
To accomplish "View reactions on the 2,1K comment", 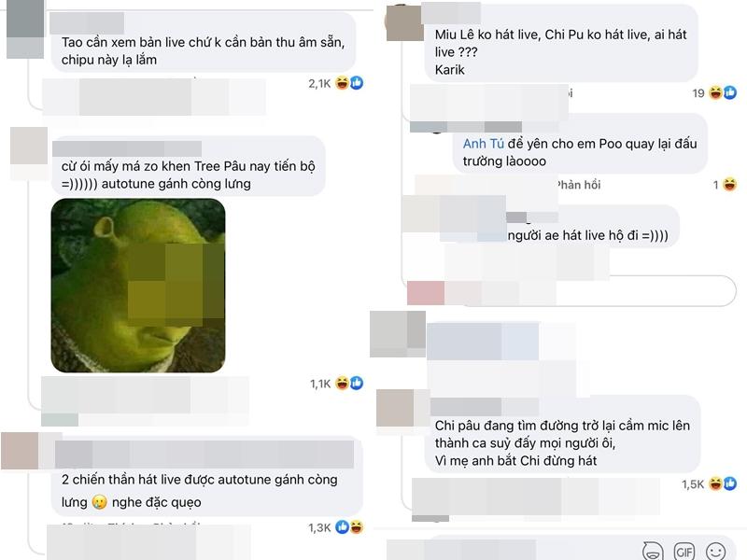I will tap(336, 83).
